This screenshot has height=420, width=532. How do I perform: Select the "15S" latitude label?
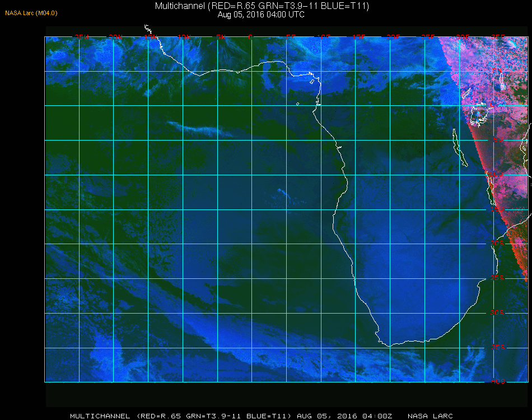497,209
